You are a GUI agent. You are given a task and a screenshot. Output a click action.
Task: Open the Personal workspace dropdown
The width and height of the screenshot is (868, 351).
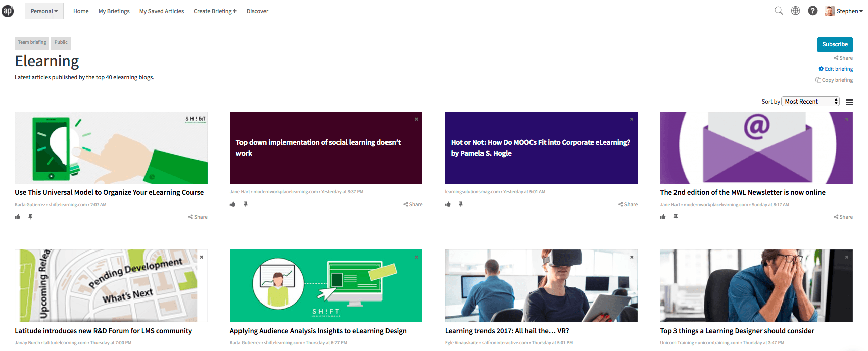(x=44, y=11)
